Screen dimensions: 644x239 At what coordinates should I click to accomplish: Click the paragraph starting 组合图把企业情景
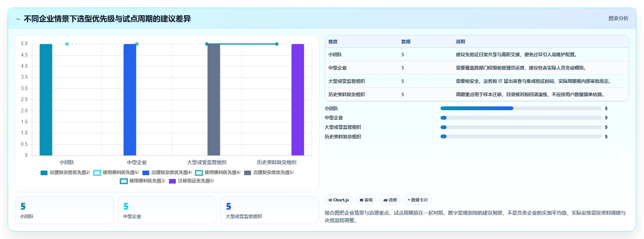point(475,217)
